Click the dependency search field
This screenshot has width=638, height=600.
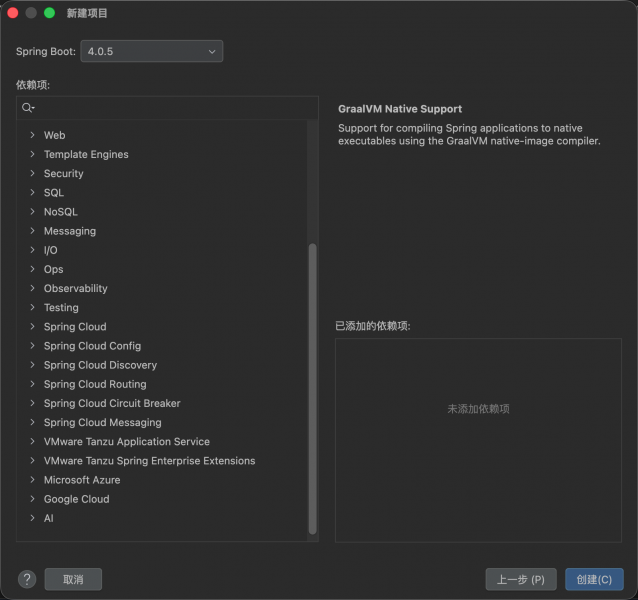(x=167, y=108)
